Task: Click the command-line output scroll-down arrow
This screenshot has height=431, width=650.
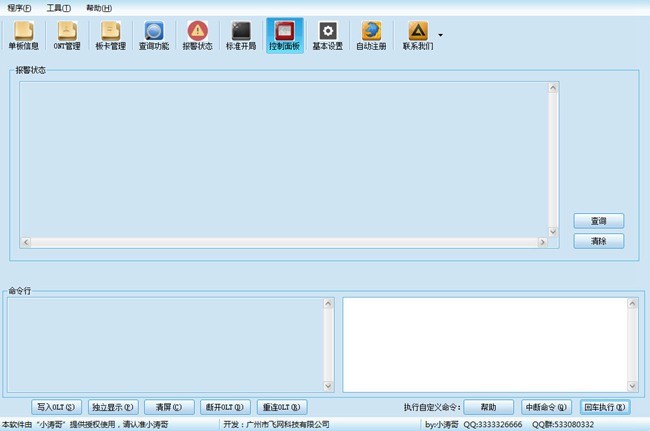Action: tap(328, 386)
